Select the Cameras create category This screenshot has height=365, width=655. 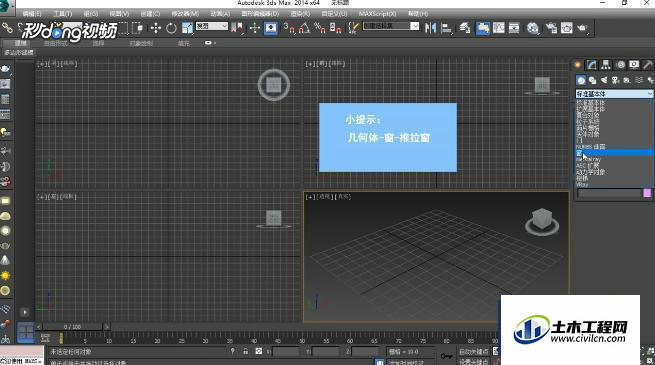tap(615, 80)
